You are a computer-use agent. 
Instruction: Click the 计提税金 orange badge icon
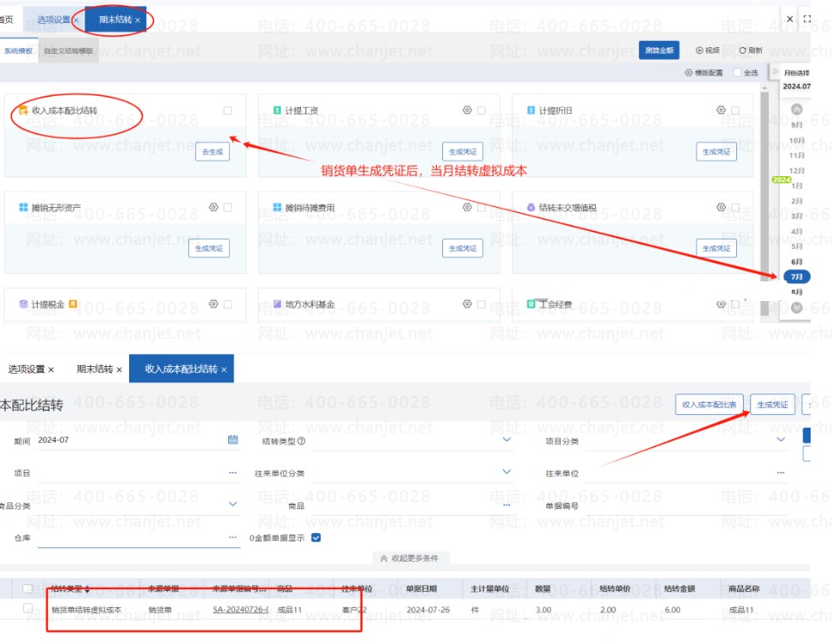click(73, 304)
